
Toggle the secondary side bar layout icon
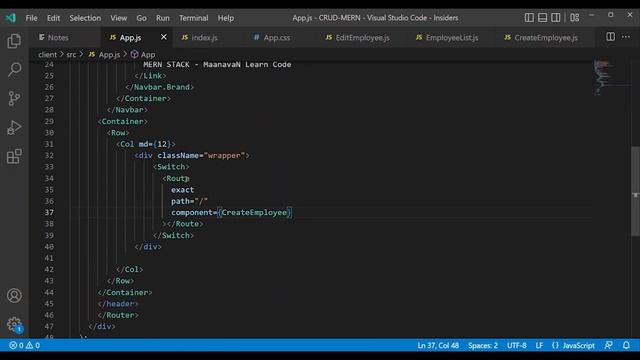(556, 18)
